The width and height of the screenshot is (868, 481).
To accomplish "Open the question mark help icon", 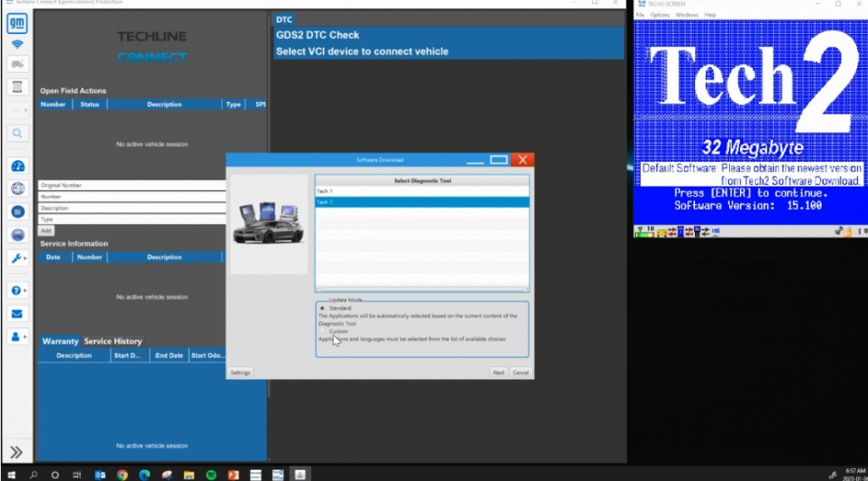I will coord(17,290).
